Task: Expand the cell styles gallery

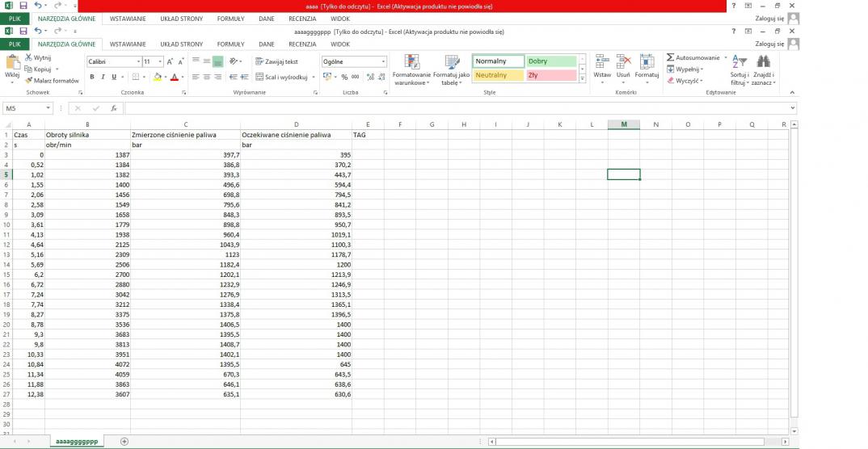Action: 582,79
